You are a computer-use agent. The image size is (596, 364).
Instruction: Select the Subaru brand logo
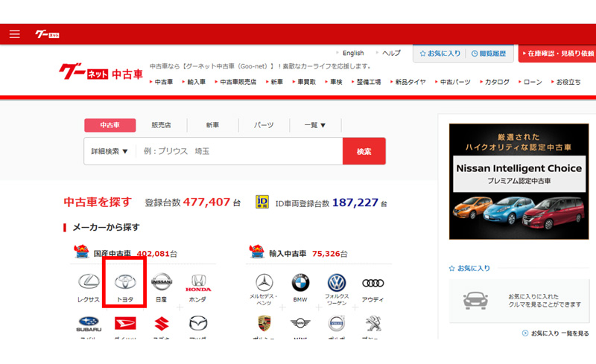pos(89,324)
